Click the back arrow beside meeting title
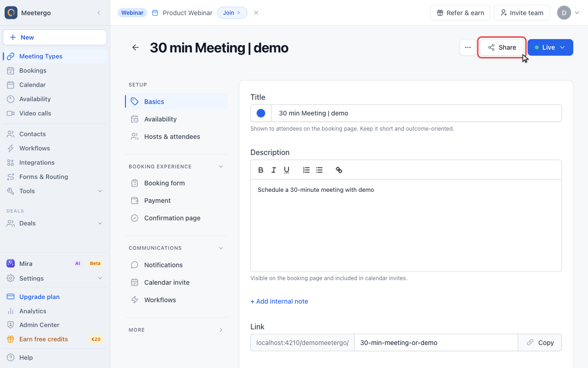The width and height of the screenshot is (588, 368). (x=136, y=47)
